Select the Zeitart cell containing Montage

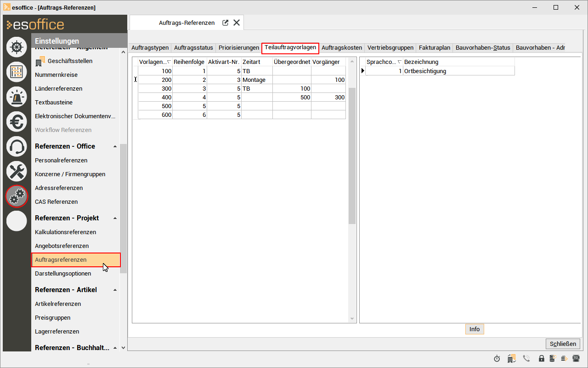[x=257, y=80]
